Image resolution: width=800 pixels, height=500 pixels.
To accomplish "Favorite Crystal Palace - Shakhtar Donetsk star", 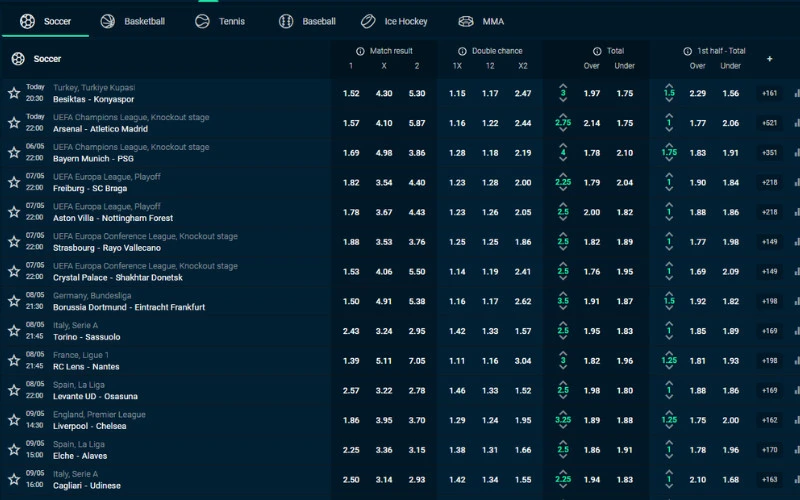I will click(x=14, y=271).
